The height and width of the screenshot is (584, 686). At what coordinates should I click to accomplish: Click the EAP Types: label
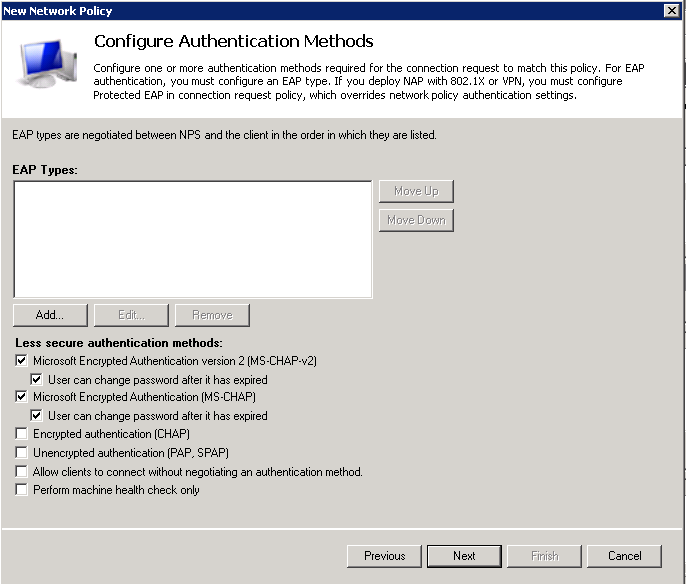coord(45,170)
